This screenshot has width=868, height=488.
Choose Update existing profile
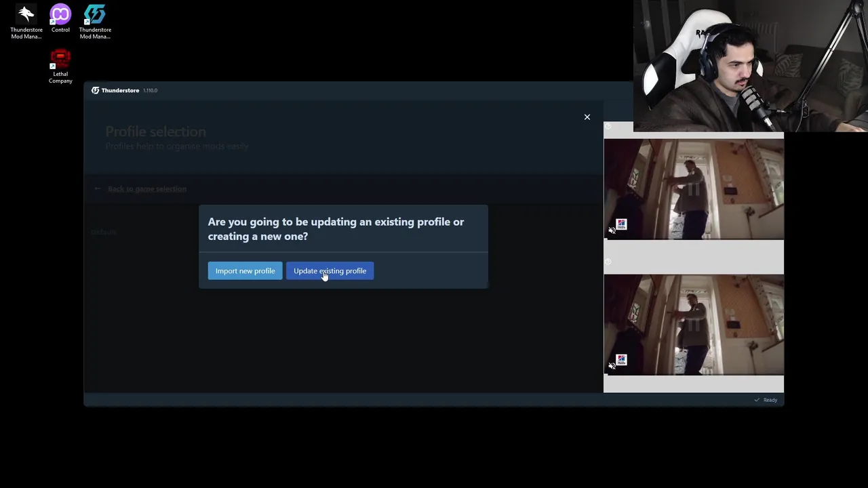pyautogui.click(x=330, y=271)
